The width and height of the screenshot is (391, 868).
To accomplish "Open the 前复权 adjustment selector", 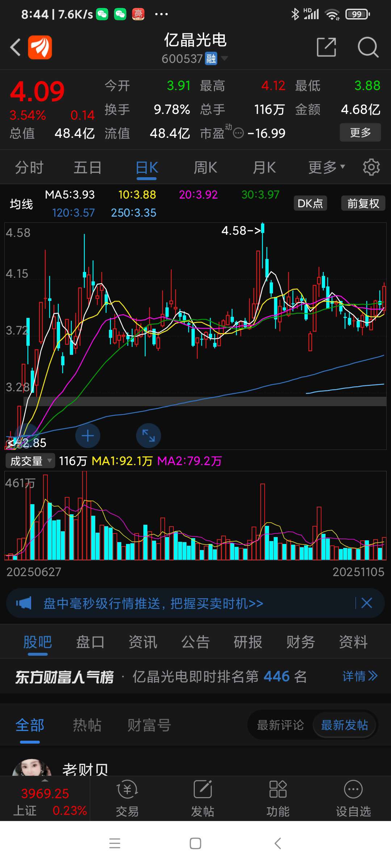I will (x=363, y=203).
